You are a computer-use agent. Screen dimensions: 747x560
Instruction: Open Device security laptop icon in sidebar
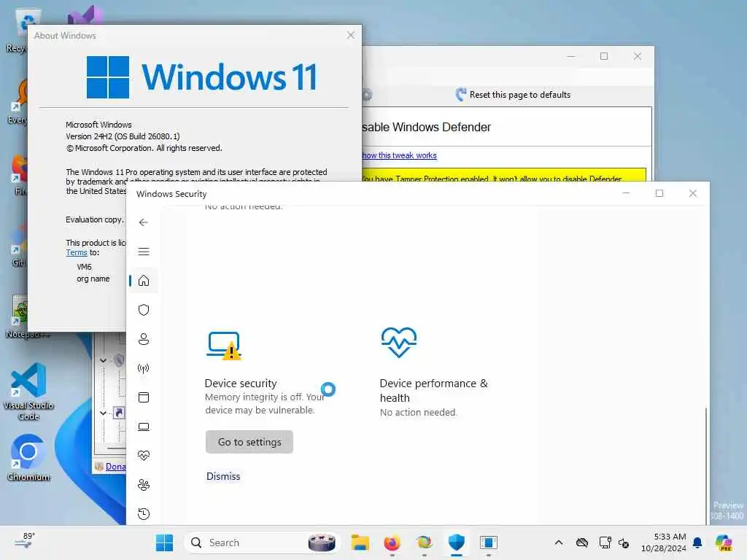click(144, 427)
